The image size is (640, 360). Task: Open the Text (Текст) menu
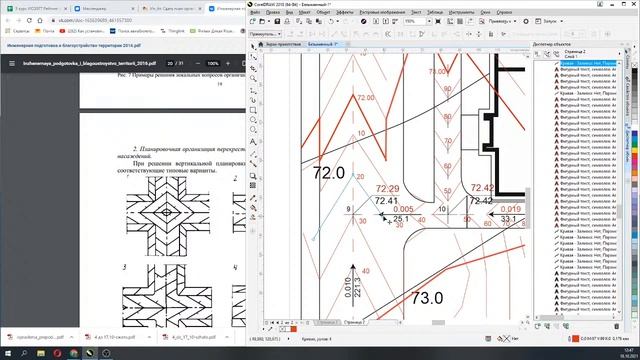tap(416, 12)
